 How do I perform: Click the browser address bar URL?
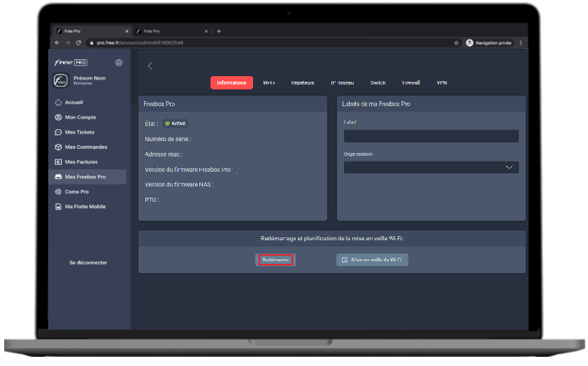coord(140,43)
